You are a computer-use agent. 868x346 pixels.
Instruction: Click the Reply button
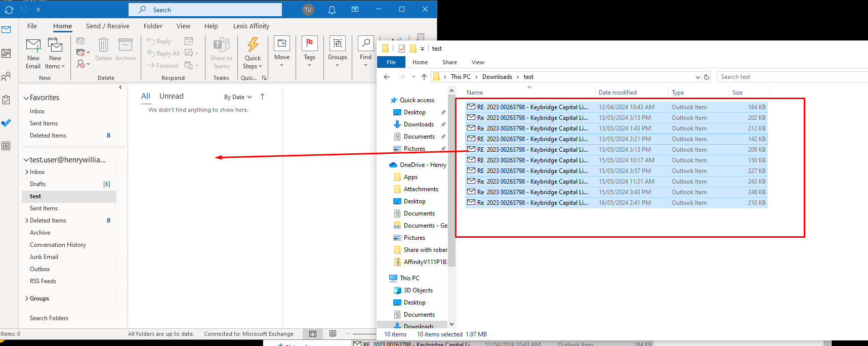(159, 41)
